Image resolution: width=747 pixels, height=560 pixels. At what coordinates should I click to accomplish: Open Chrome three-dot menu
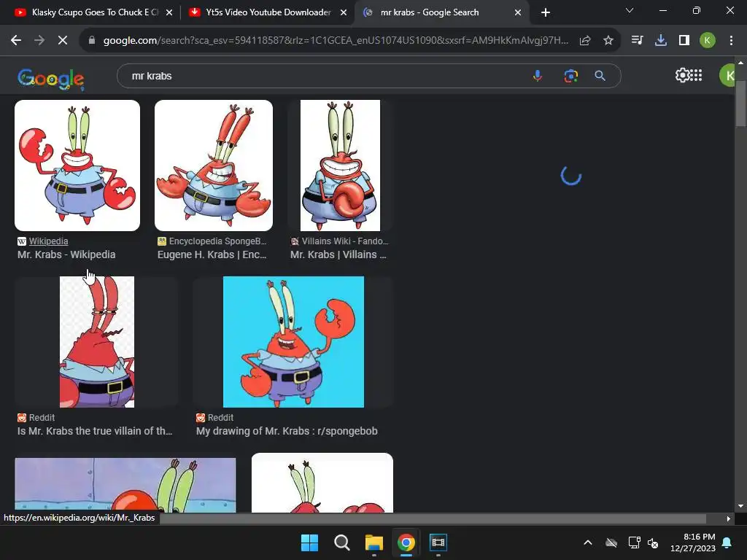coord(731,41)
